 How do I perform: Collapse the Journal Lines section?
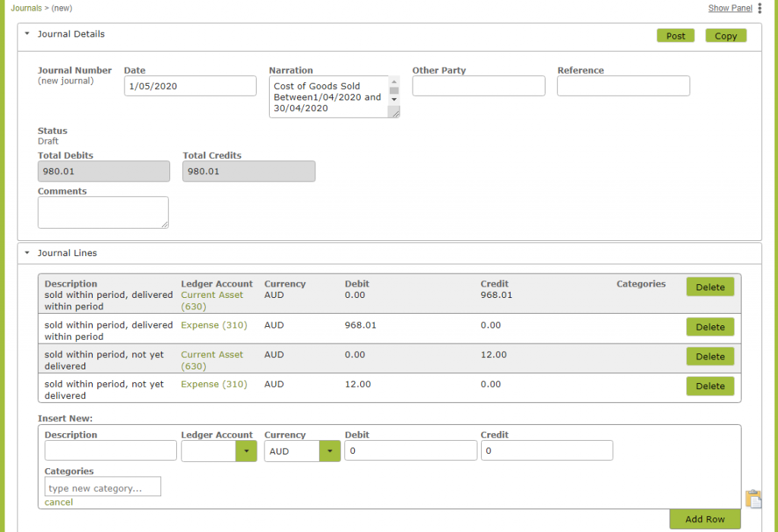click(x=25, y=252)
